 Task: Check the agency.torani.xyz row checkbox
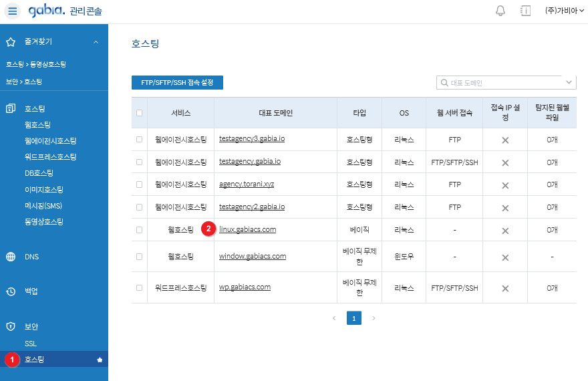coord(140,184)
